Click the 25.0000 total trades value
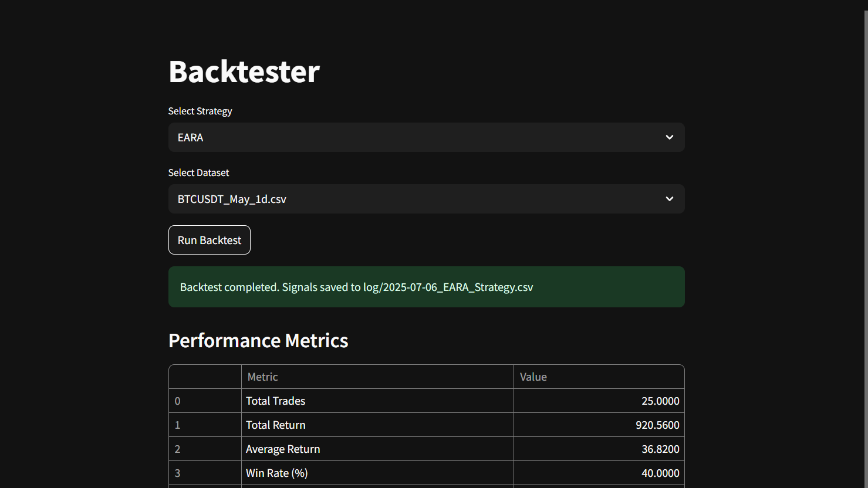Screen dimensions: 868x488 point(660,401)
